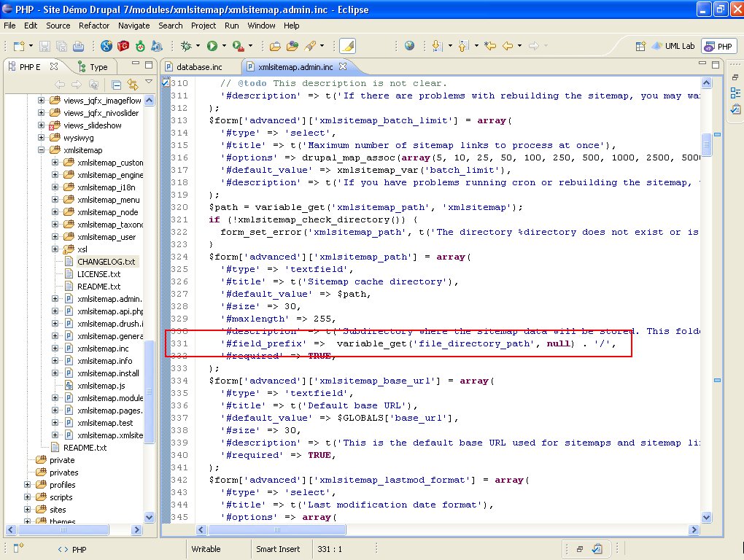Screen dimensions: 744x560
Task: Expand the profiles folder
Action: point(28,485)
